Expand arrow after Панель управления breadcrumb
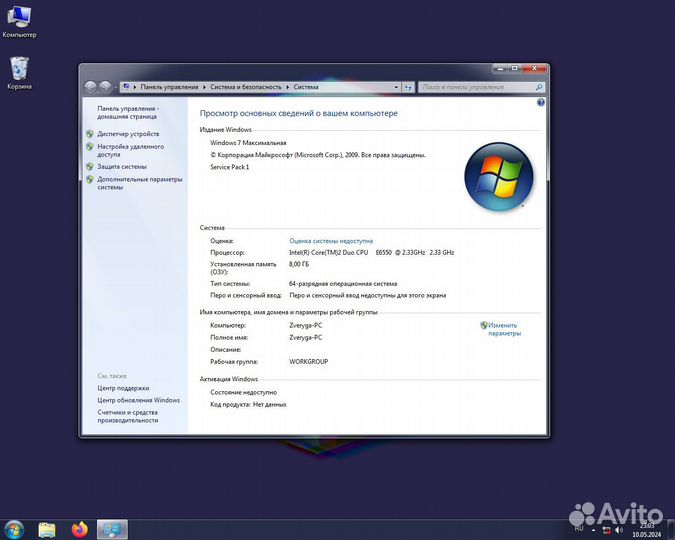The height and width of the screenshot is (540, 675). [204, 87]
